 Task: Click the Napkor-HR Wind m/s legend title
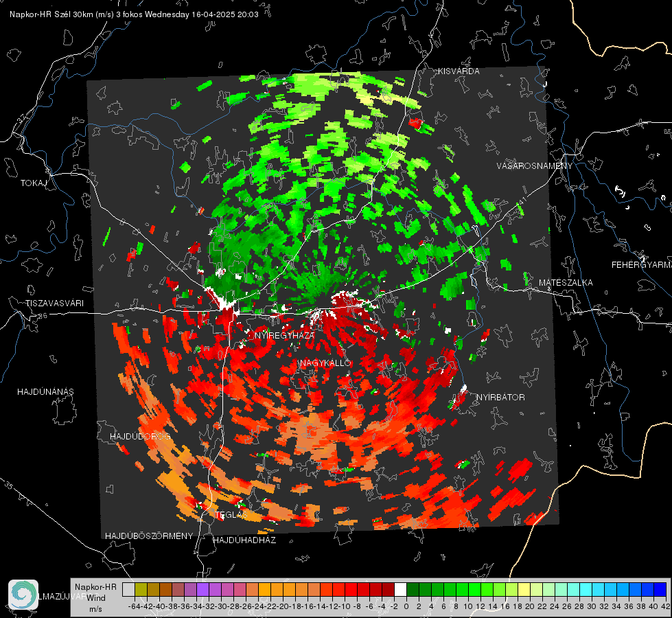95,598
